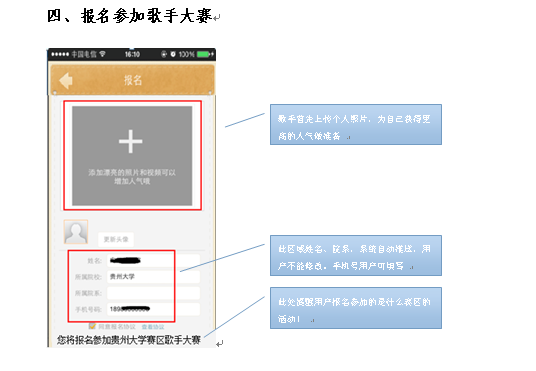Tap the back arrow in 报名 header

tap(66, 81)
